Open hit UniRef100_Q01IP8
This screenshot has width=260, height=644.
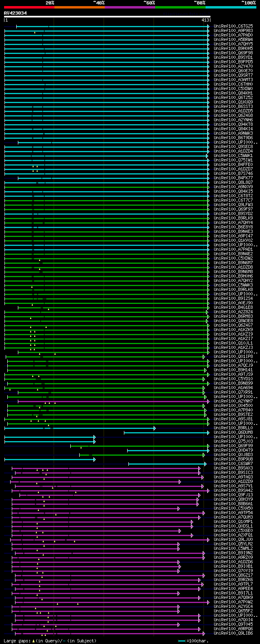pyautogui.click(x=233, y=356)
